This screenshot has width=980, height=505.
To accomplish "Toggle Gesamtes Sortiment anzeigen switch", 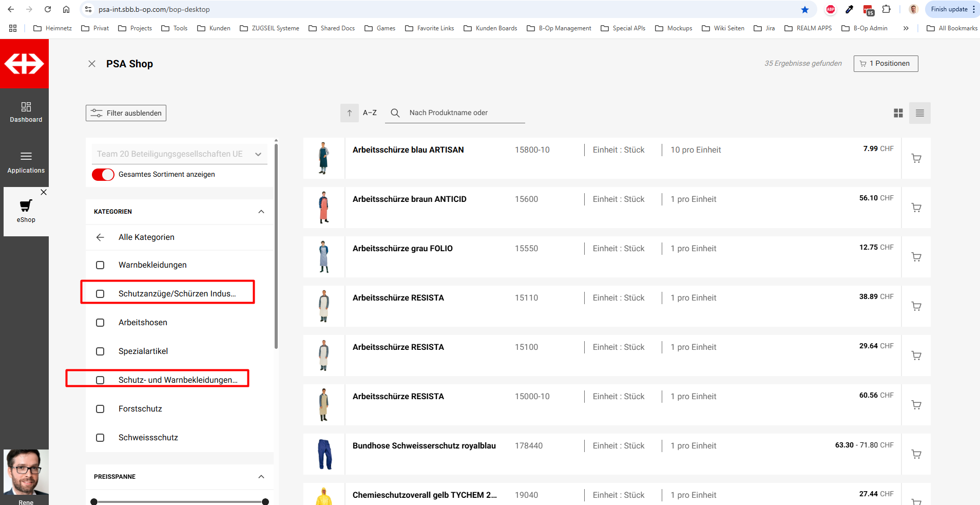I will (103, 175).
